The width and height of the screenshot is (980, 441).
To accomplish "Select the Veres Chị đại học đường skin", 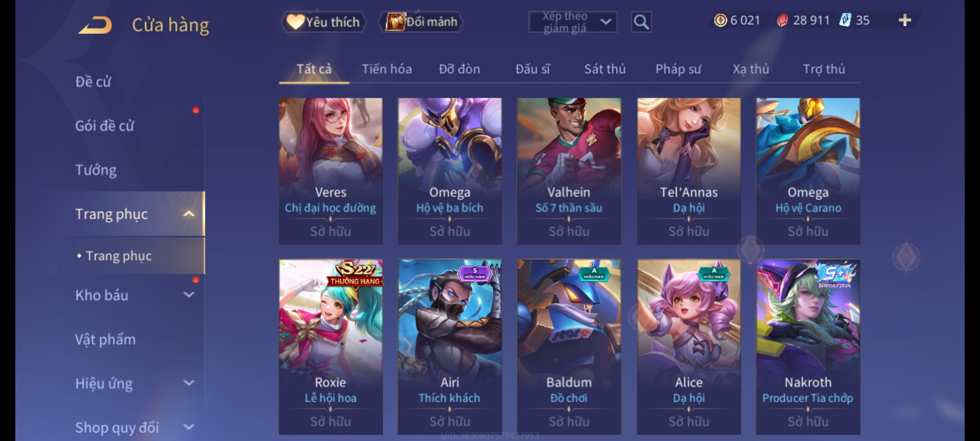I will coord(331,171).
